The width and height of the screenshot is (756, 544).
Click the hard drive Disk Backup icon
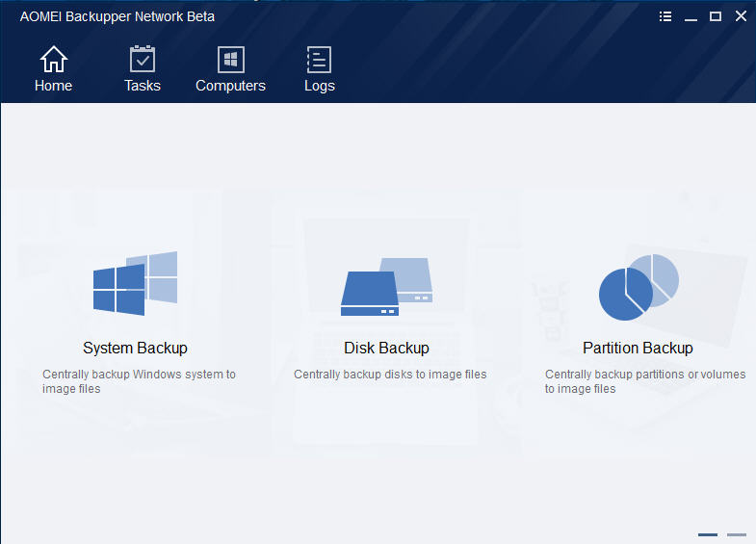click(x=386, y=287)
